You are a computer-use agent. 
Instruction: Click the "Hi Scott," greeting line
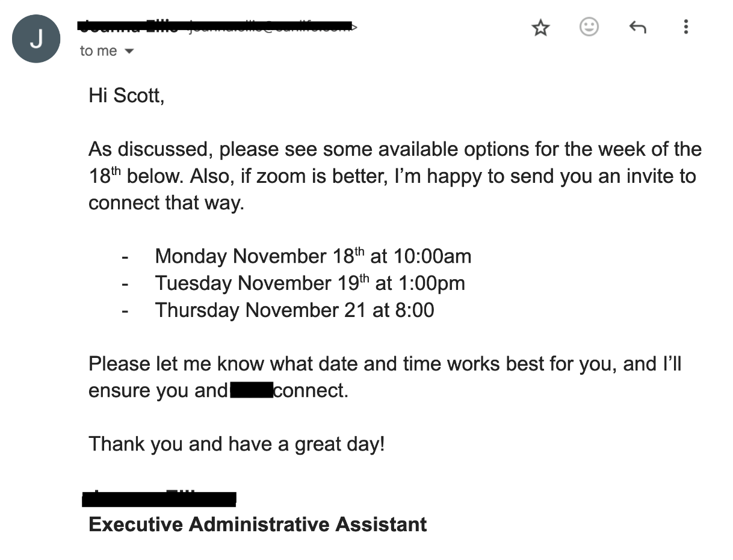point(126,96)
